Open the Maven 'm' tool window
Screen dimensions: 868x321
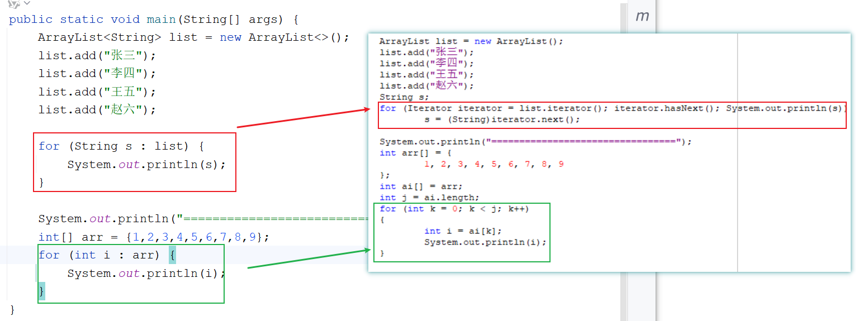[642, 16]
